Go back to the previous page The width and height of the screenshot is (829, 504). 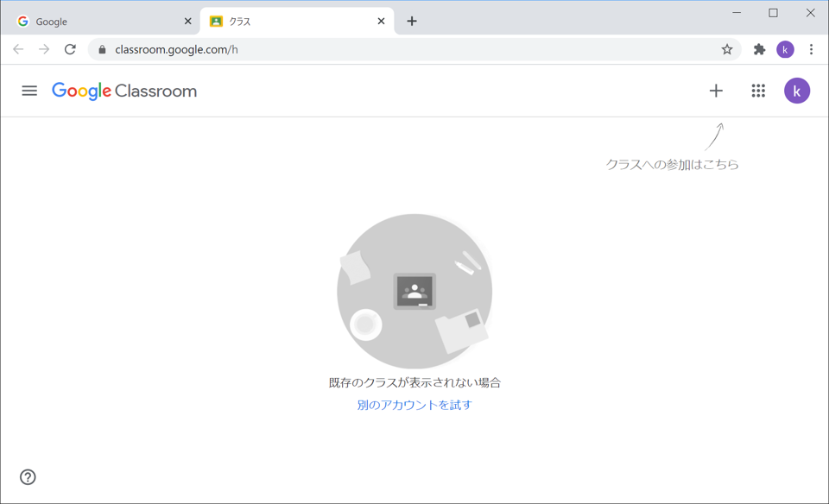tap(18, 49)
